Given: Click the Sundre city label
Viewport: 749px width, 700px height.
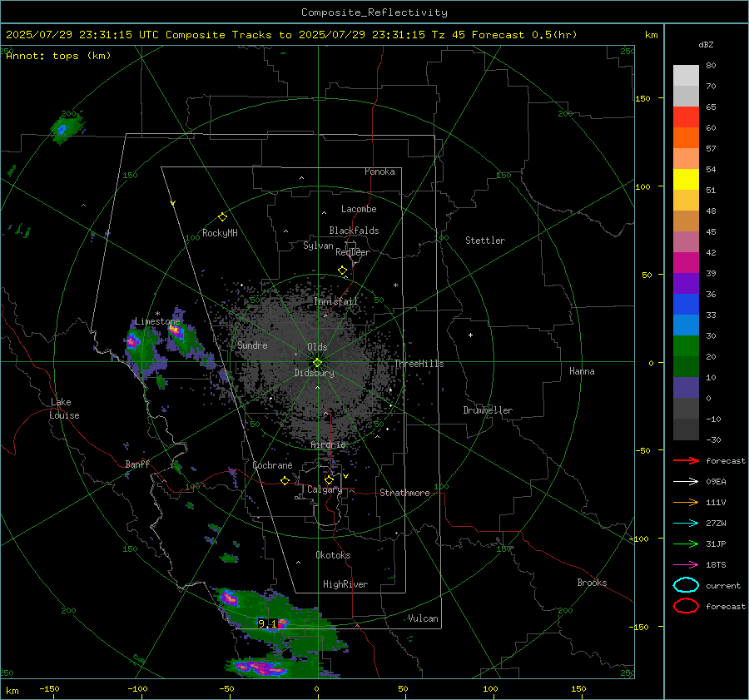Looking at the screenshot, I should [252, 345].
